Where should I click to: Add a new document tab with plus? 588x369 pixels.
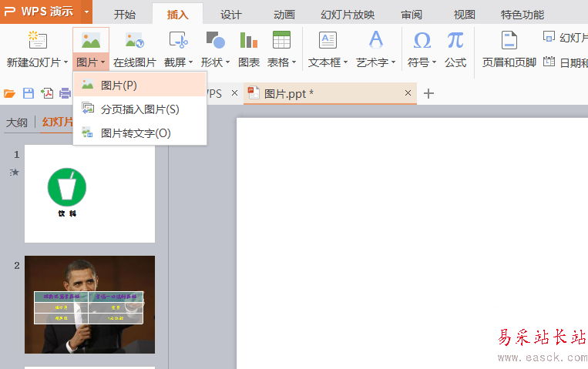coord(428,93)
